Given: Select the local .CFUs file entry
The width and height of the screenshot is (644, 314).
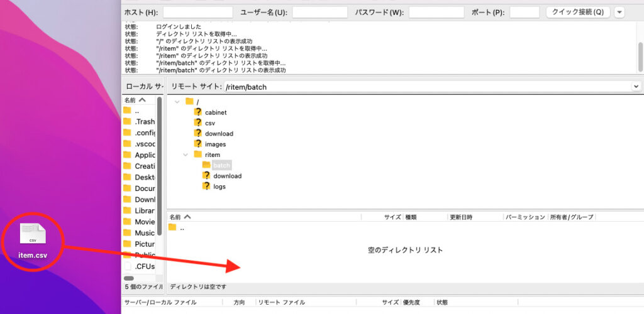Looking at the screenshot, I should click(x=139, y=266).
